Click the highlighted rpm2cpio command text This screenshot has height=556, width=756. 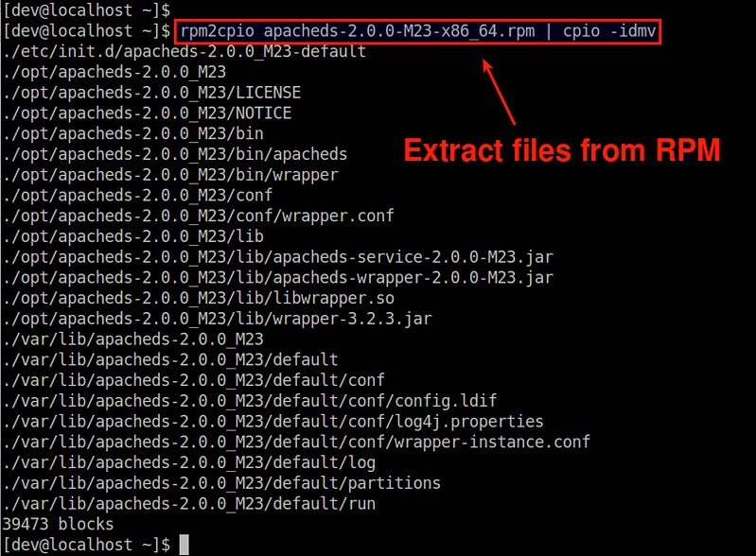(416, 31)
